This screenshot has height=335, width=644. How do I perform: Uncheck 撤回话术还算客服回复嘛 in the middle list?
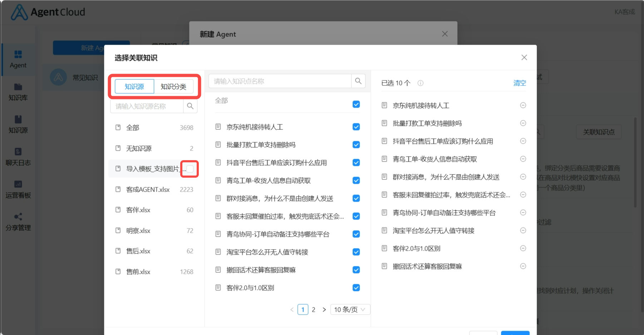[x=356, y=270]
